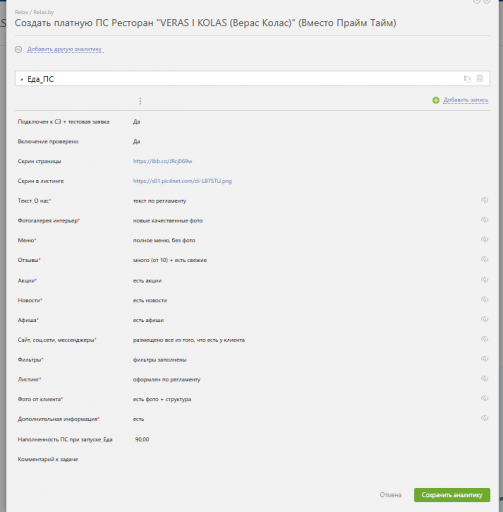
Task: Click value 'есть акции'
Action: [x=147, y=281]
